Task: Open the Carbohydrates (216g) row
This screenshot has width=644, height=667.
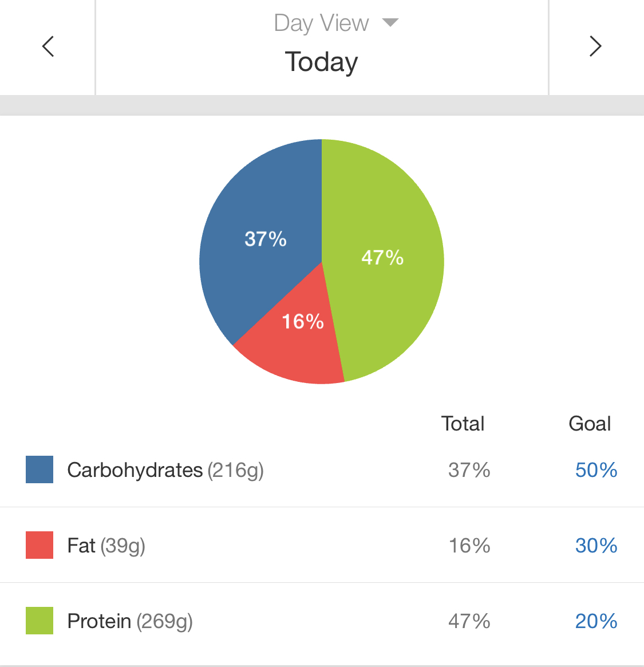Action: 165,470
